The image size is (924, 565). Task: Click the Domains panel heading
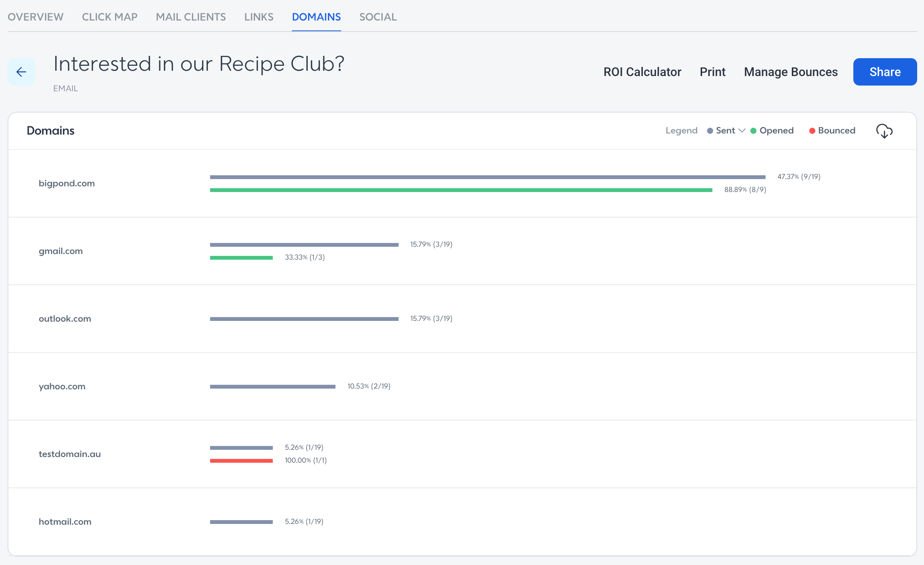[51, 130]
